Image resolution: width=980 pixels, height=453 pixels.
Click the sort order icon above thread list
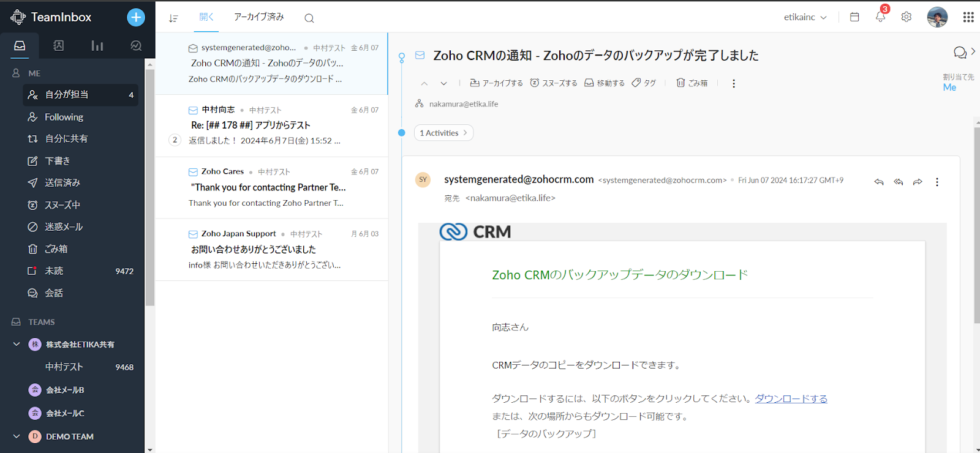[x=173, y=18]
